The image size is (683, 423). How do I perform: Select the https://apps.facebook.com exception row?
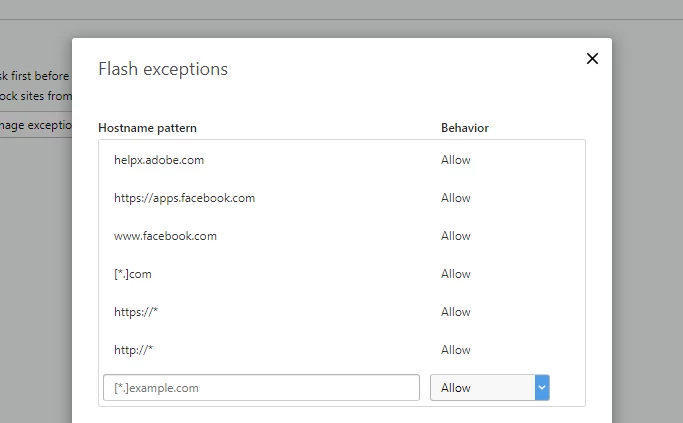(342, 198)
